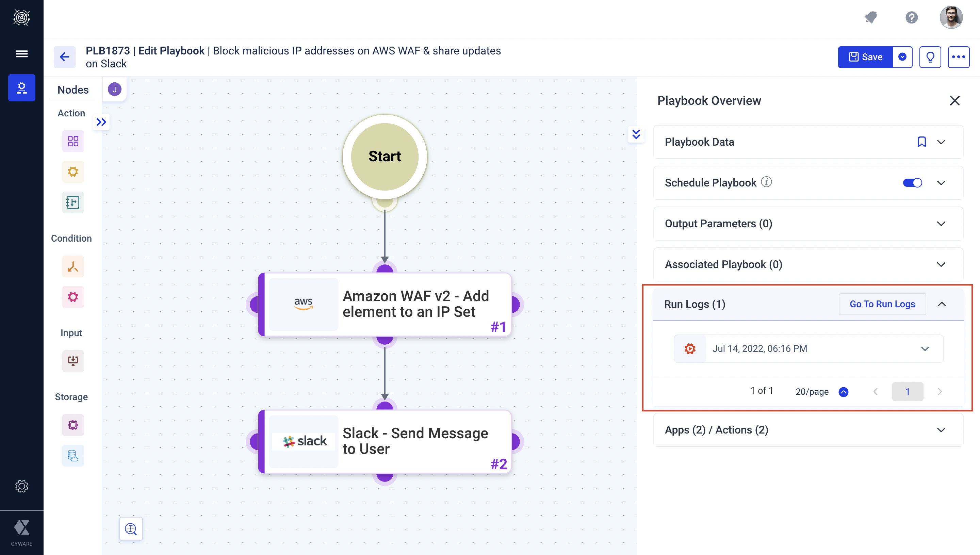Open the 20/page pagination dropdown
Viewport: 980px width, 555px height.
pyautogui.click(x=843, y=392)
